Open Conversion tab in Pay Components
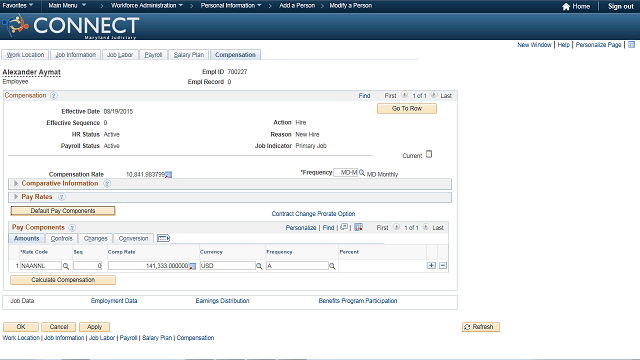The image size is (640, 360). 133,238
